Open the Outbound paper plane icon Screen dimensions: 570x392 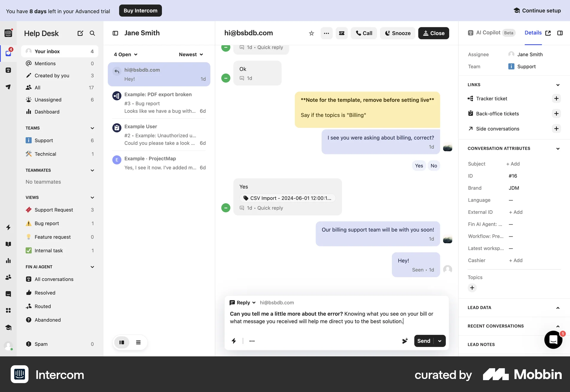click(x=9, y=87)
